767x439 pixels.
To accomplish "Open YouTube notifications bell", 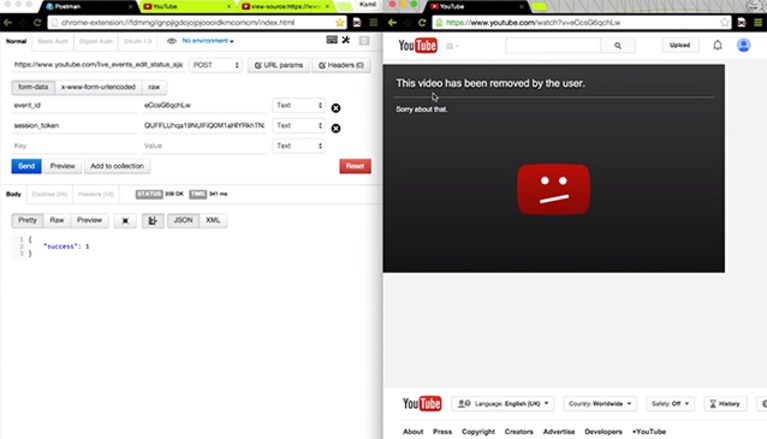I will [x=717, y=46].
